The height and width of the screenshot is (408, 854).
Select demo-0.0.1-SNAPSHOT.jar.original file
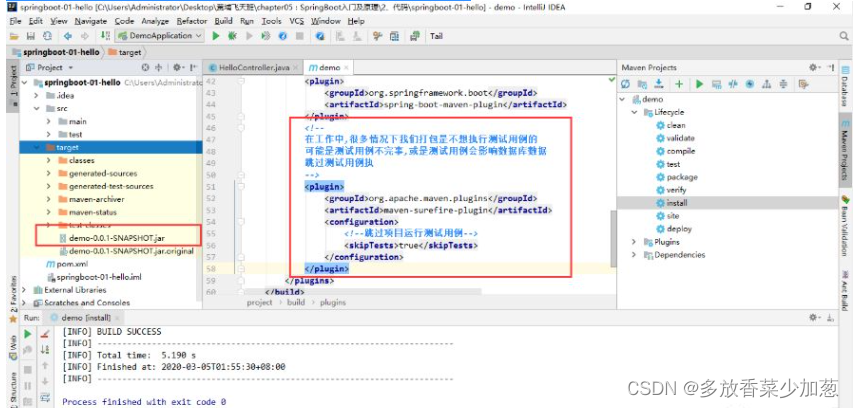click(126, 251)
